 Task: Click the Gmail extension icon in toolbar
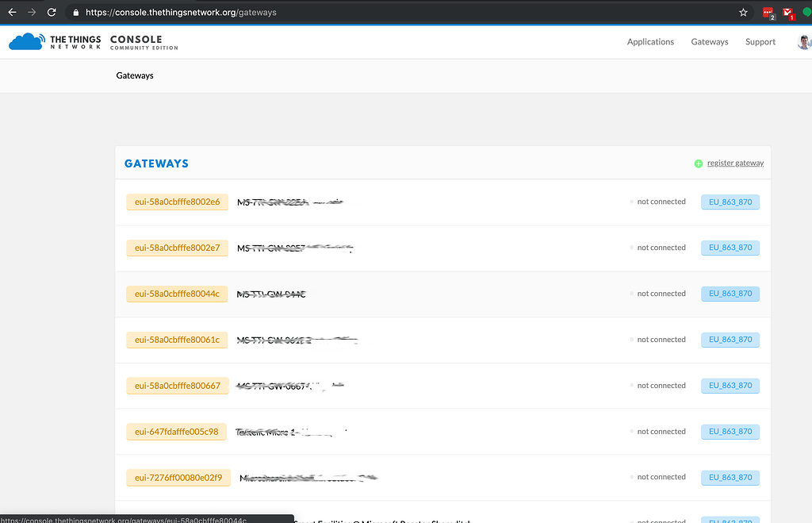[787, 13]
